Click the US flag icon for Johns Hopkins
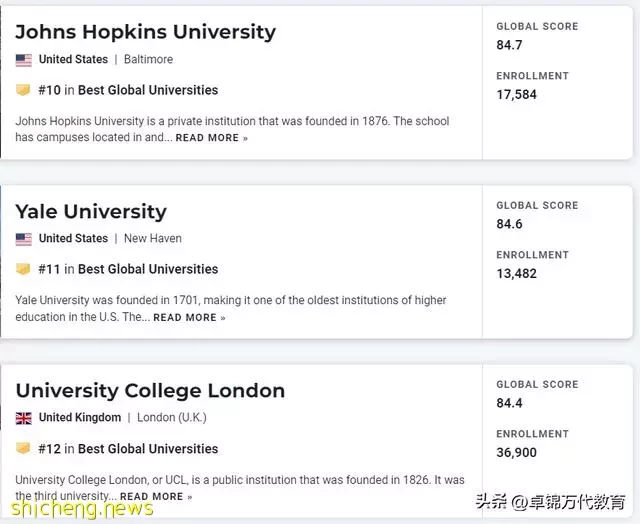 23,60
